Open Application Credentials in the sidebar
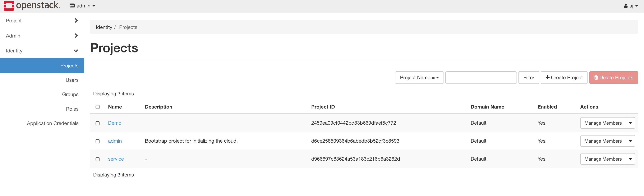The image size is (644, 196). [x=53, y=123]
